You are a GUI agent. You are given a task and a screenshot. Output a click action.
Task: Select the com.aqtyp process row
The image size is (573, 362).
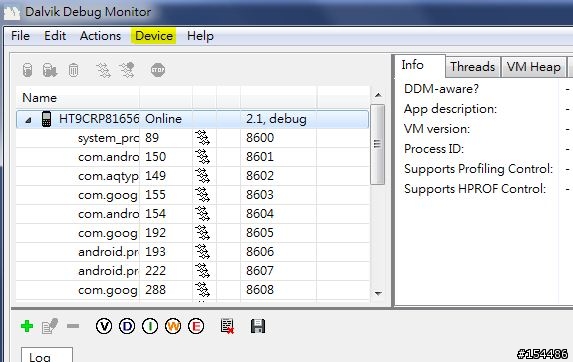pyautogui.click(x=193, y=176)
